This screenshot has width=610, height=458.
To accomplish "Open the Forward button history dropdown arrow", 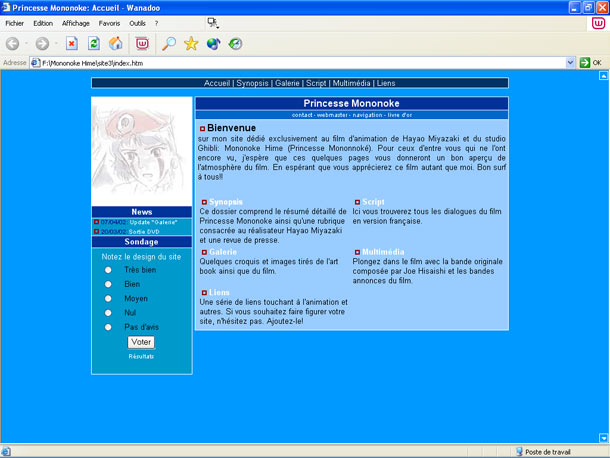I will click(x=56, y=44).
